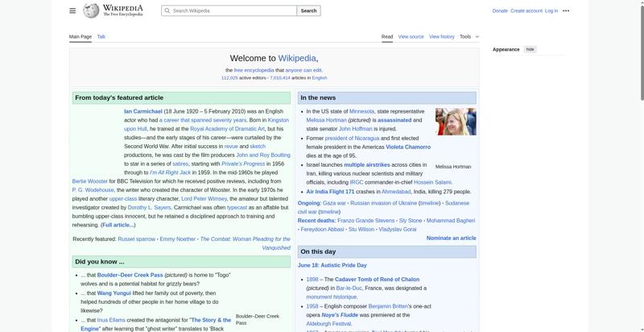Open Dorothy L. Sayers link

pos(150,208)
